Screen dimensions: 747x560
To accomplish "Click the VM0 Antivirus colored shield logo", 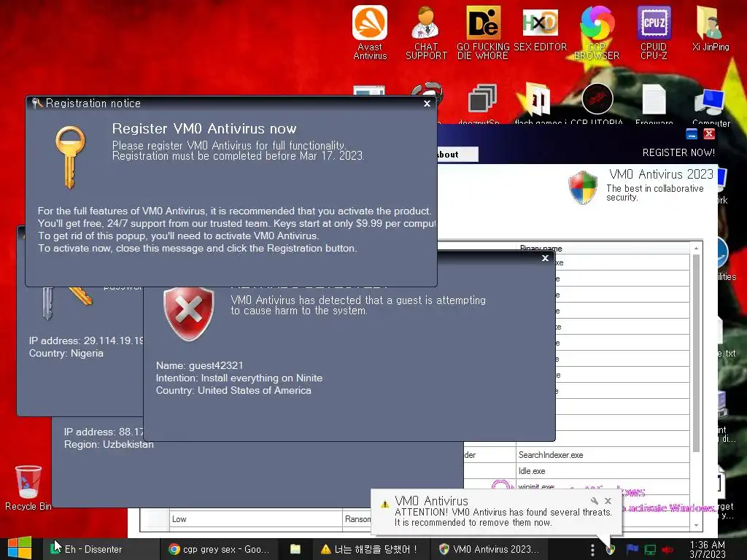I will click(583, 187).
